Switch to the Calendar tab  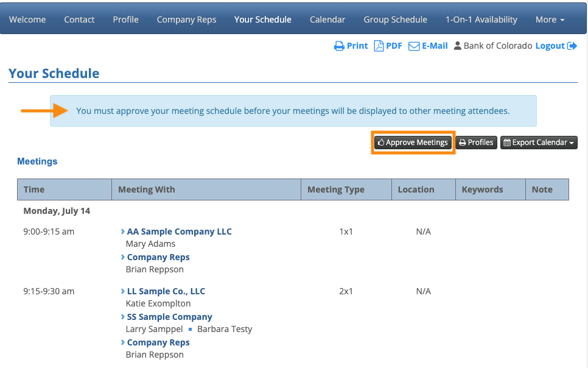coord(327,19)
